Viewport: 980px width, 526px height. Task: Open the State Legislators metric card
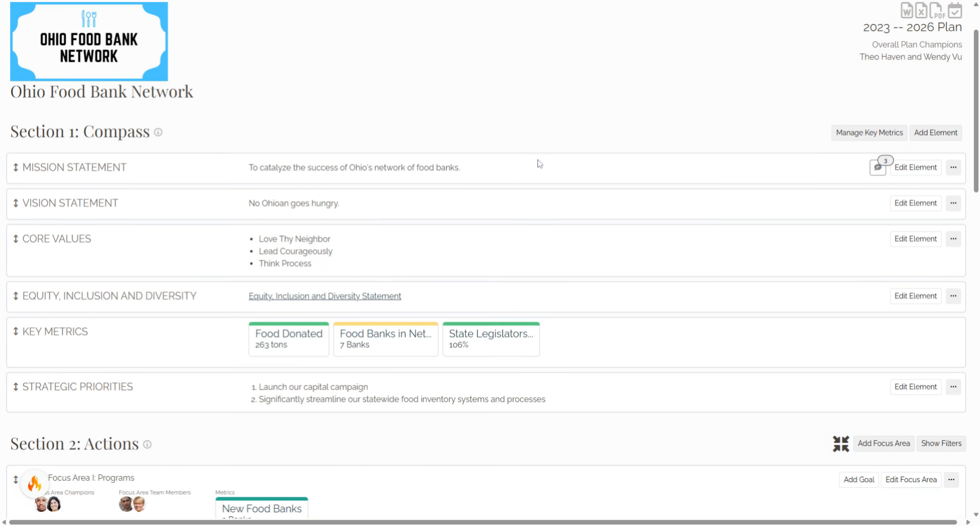[x=491, y=339]
